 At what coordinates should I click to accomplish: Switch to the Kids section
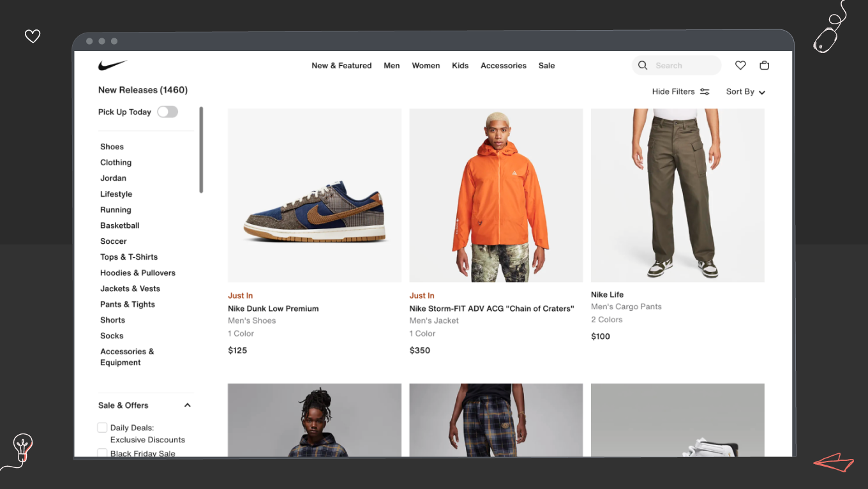460,65
